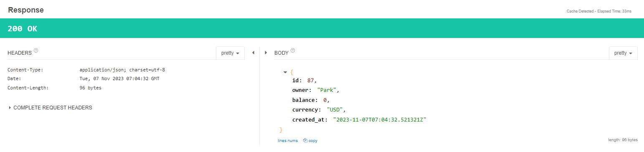Click the closing brace of JSON

click(x=281, y=130)
